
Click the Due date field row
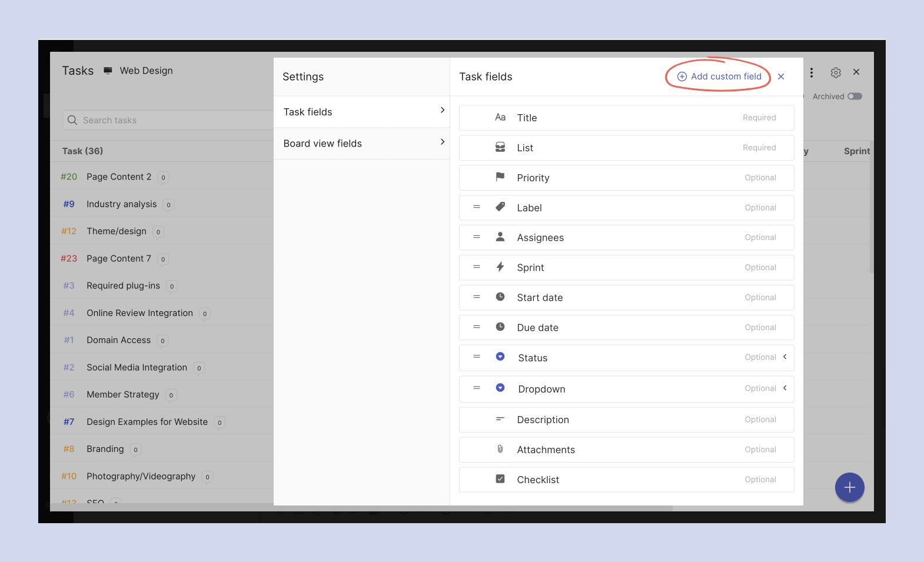point(626,328)
